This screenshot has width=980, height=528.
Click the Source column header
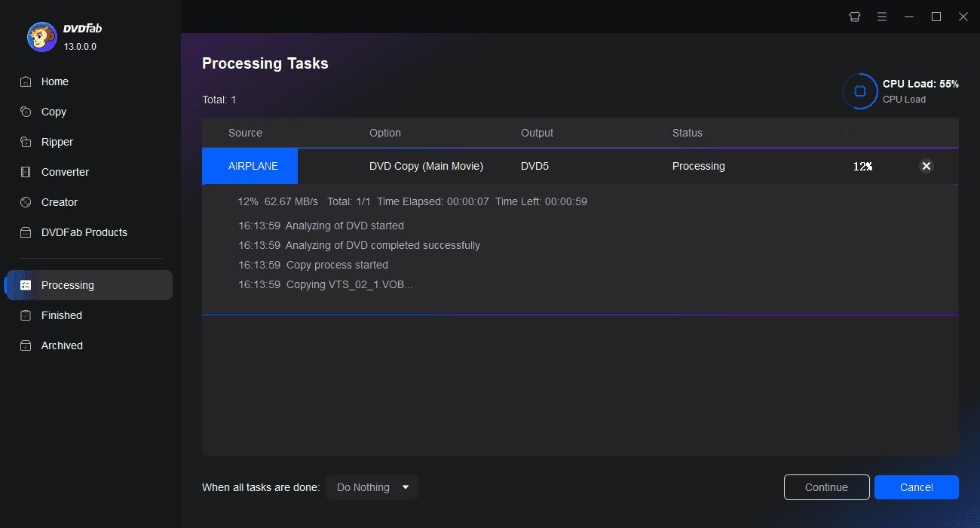tap(245, 133)
